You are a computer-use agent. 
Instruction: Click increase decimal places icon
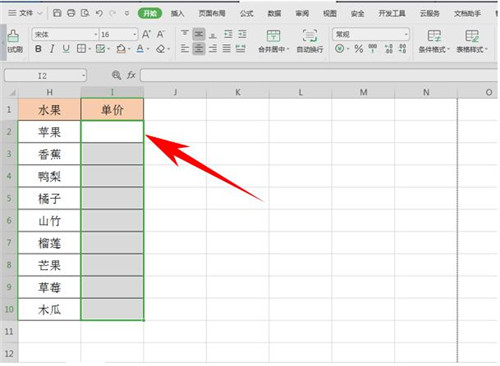click(388, 49)
